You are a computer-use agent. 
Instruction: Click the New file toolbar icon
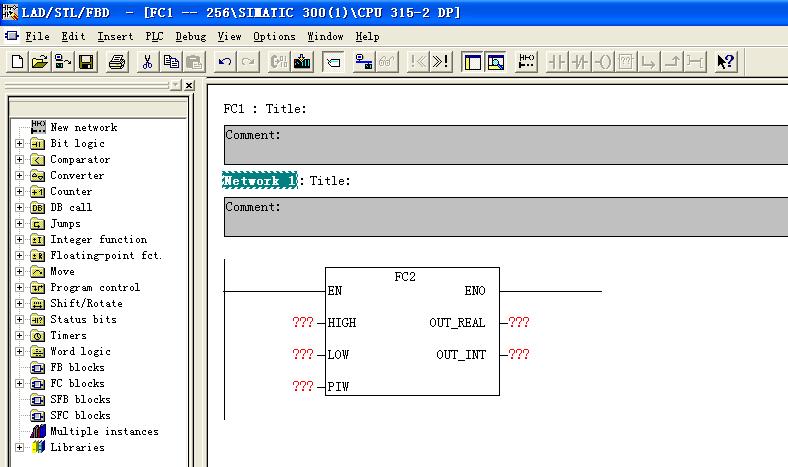(x=18, y=62)
